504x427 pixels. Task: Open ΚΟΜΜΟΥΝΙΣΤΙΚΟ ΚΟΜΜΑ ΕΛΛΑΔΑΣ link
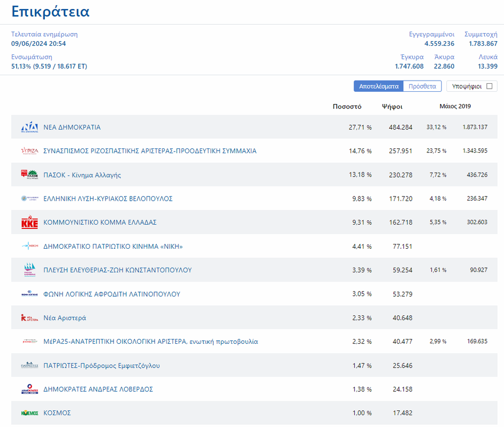click(100, 223)
